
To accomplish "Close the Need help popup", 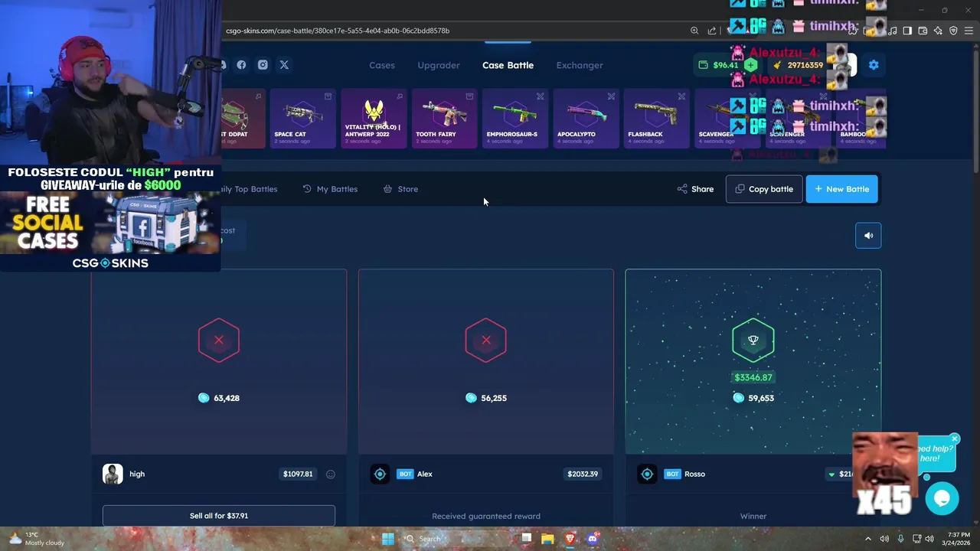I will coord(954,439).
